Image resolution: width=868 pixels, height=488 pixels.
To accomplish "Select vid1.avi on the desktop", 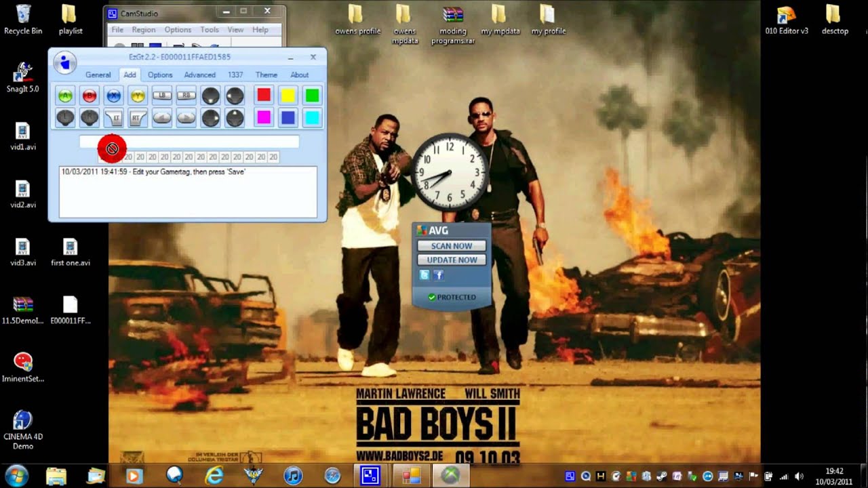I will point(23,136).
